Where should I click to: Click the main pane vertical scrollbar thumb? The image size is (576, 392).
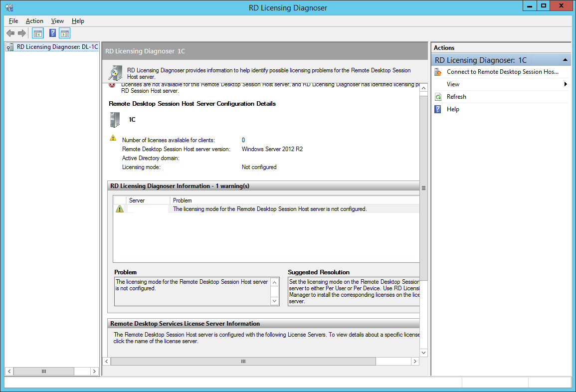point(423,188)
